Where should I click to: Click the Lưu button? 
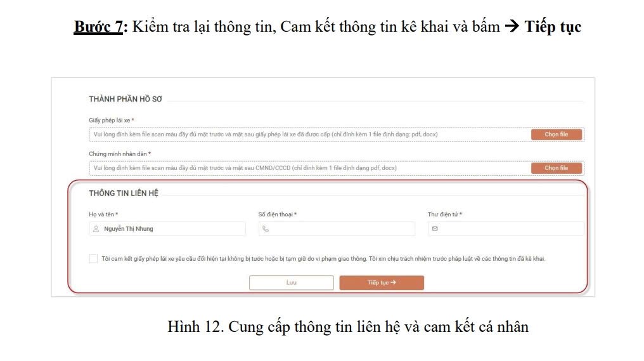coord(291,282)
